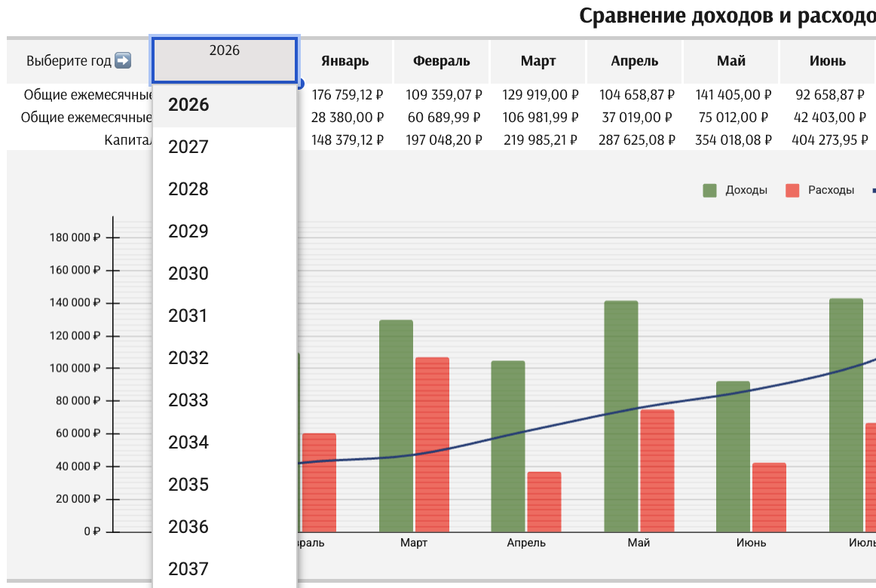This screenshot has height=588, width=876.
Task: Select year 2032 option
Action: 224,358
